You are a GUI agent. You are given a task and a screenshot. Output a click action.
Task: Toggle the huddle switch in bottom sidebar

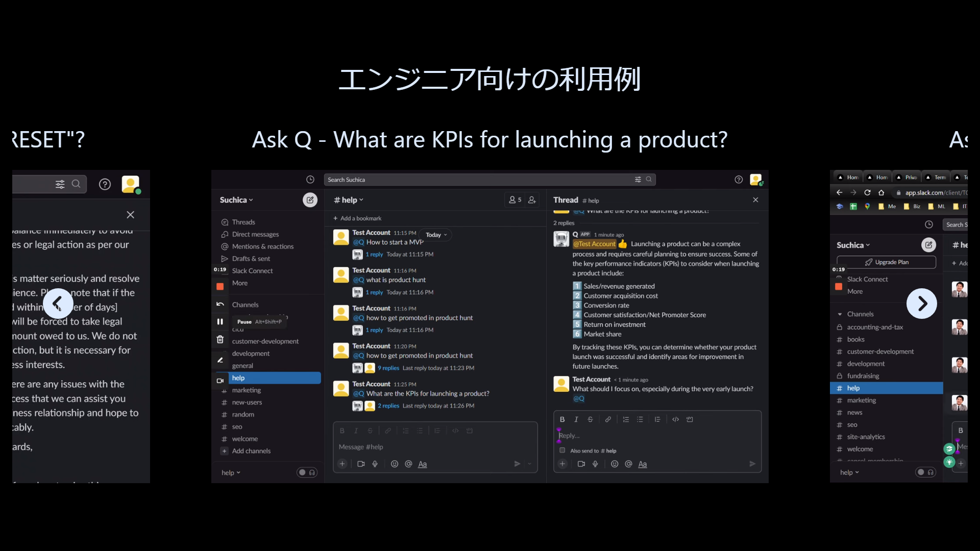pos(307,472)
